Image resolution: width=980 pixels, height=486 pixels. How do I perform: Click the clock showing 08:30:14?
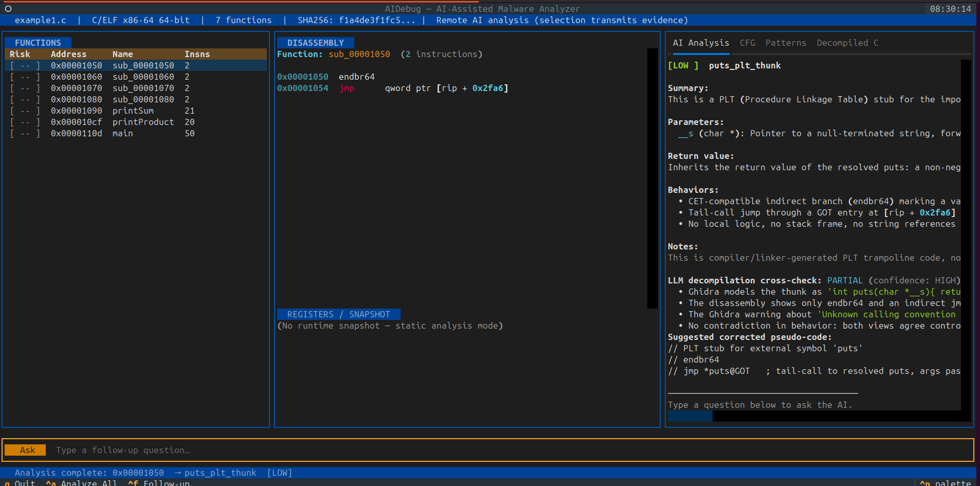click(x=950, y=9)
